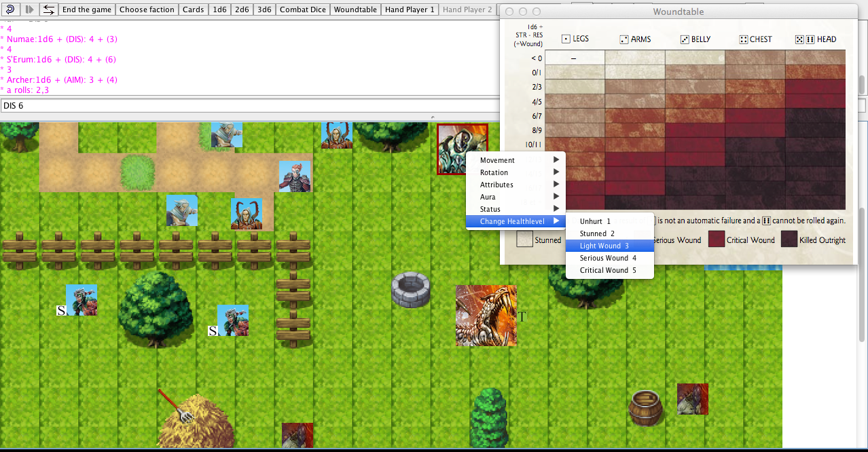Select the red-bordered armored unit token
Screen dimensions: 868x452
462,149
